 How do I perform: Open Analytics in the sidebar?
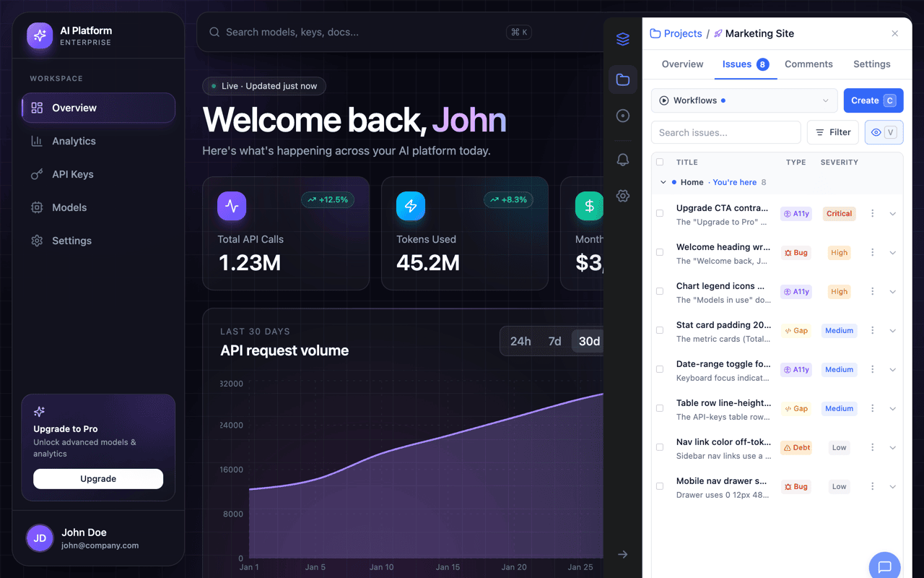[x=98, y=141]
